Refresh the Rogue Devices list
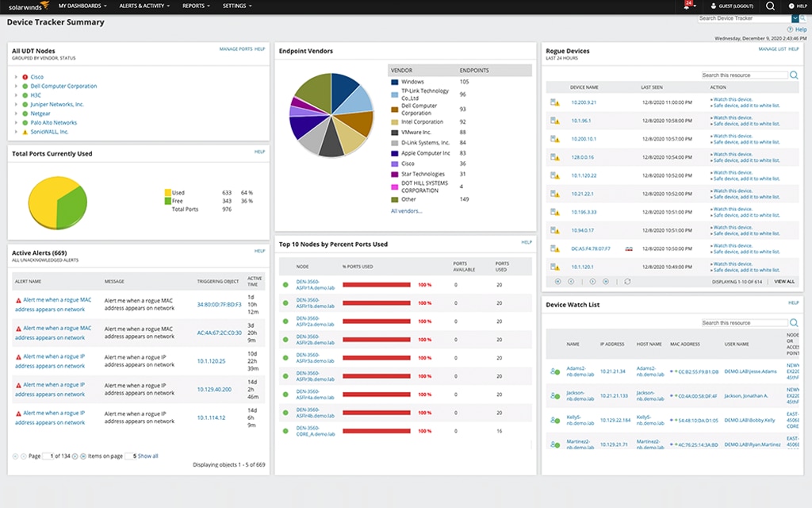Image resolution: width=812 pixels, height=508 pixels. pos(626,280)
